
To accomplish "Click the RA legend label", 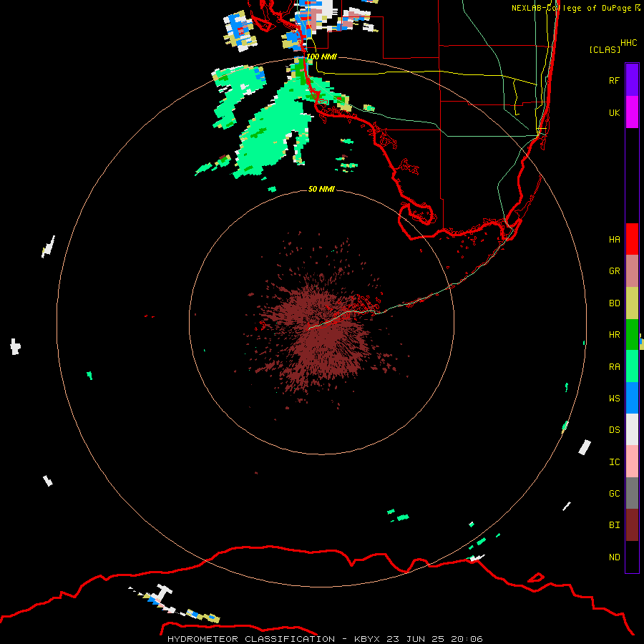I will [614, 367].
